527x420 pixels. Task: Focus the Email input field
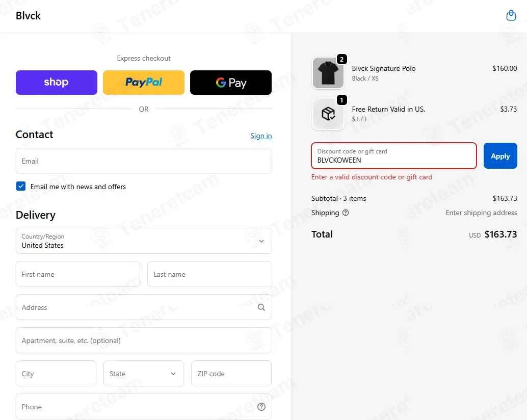click(144, 161)
